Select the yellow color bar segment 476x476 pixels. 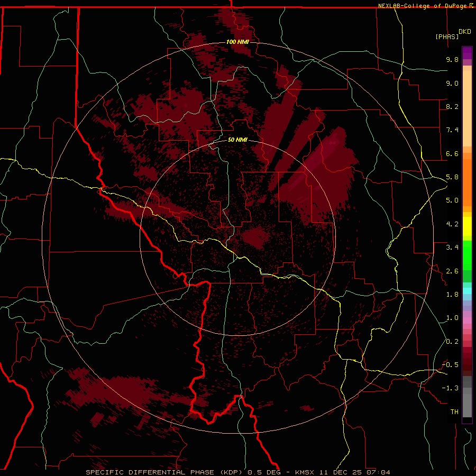click(467, 226)
